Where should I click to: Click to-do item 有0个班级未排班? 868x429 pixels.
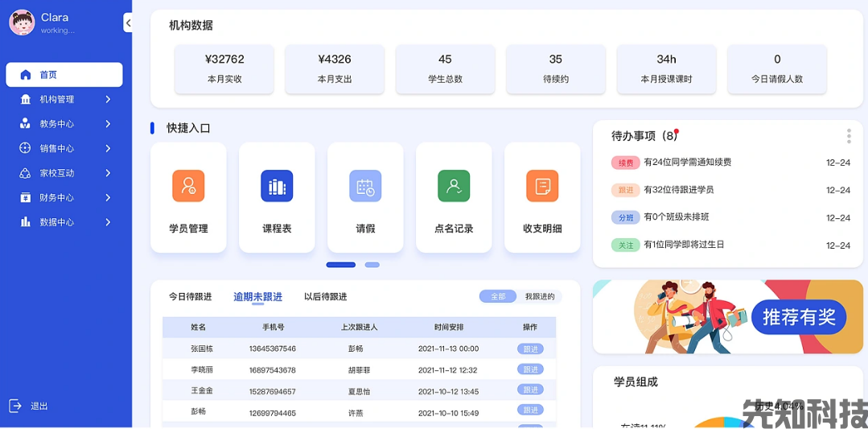click(677, 217)
